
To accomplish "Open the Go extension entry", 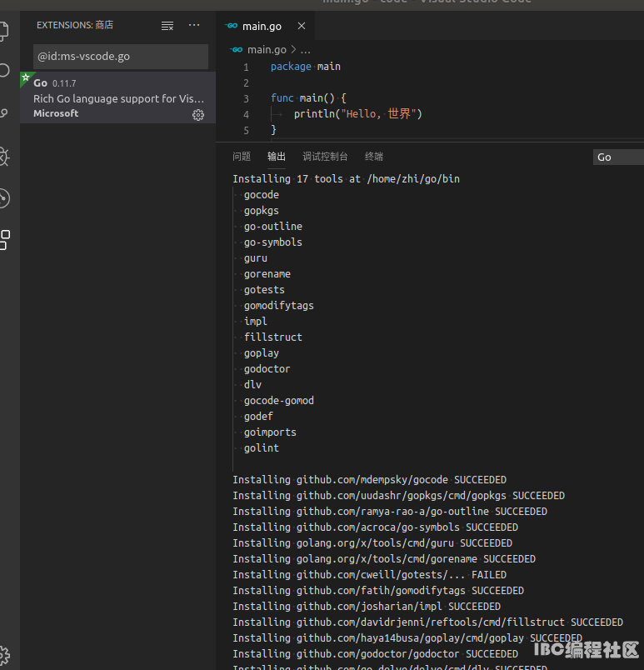I will 117,97.
